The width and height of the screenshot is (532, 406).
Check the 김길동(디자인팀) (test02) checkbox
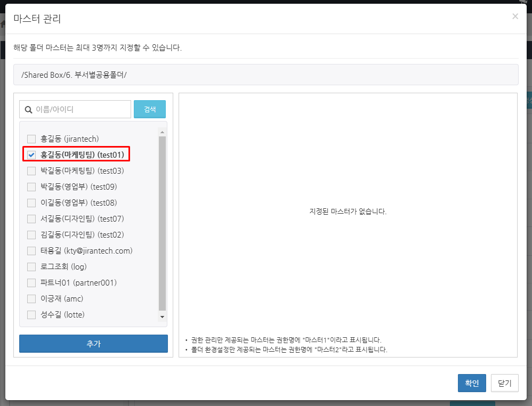coord(31,235)
